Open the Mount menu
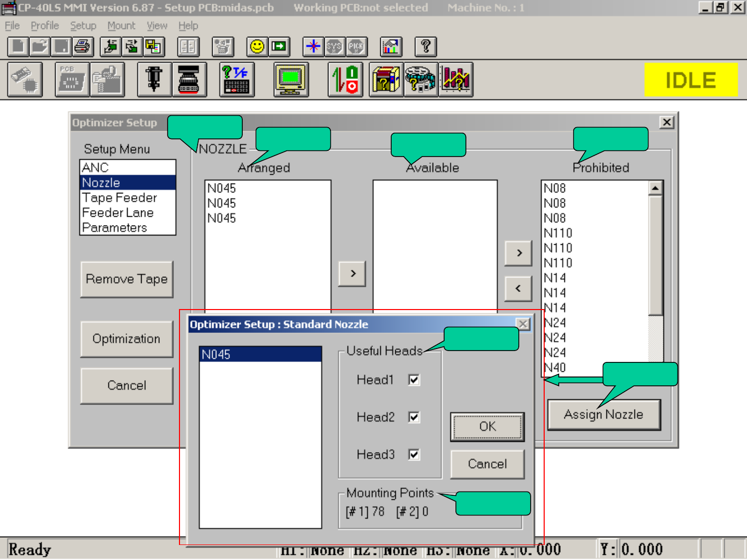 click(x=121, y=25)
